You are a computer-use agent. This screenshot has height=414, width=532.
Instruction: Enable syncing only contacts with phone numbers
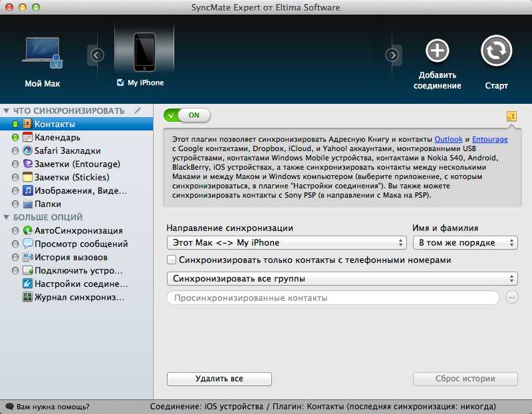(172, 260)
